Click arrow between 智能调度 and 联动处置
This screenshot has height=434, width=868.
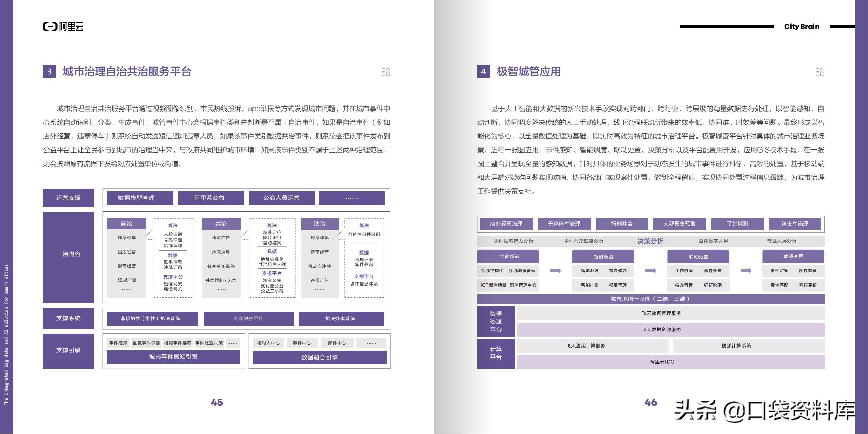651,271
